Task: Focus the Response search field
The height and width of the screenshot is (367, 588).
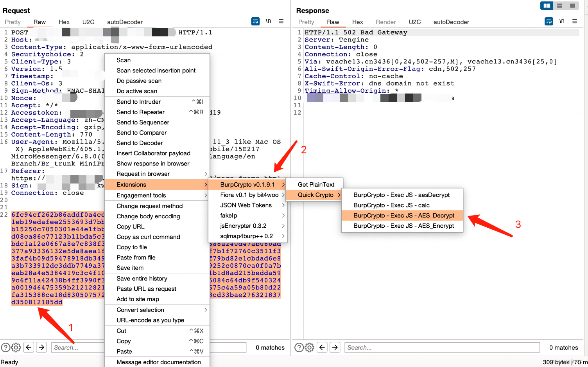Action: [x=442, y=347]
